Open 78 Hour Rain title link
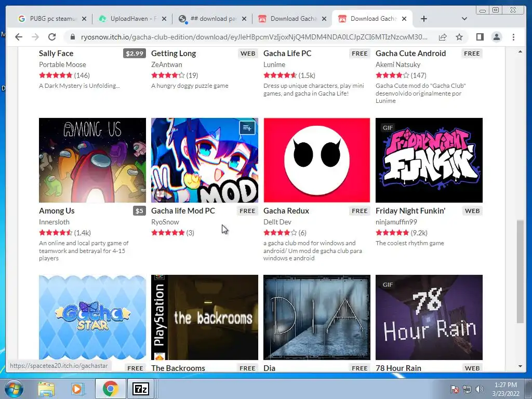The width and height of the screenshot is (532, 399). coord(398,368)
